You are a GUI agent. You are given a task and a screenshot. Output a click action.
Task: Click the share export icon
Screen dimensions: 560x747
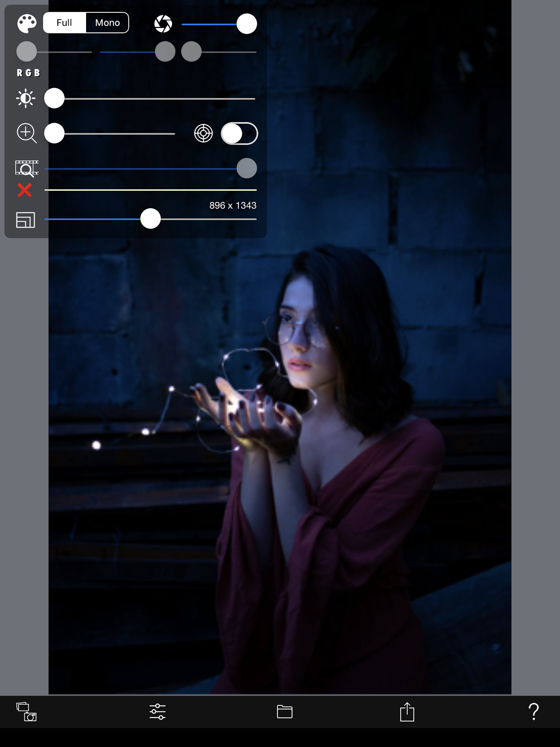point(407,711)
